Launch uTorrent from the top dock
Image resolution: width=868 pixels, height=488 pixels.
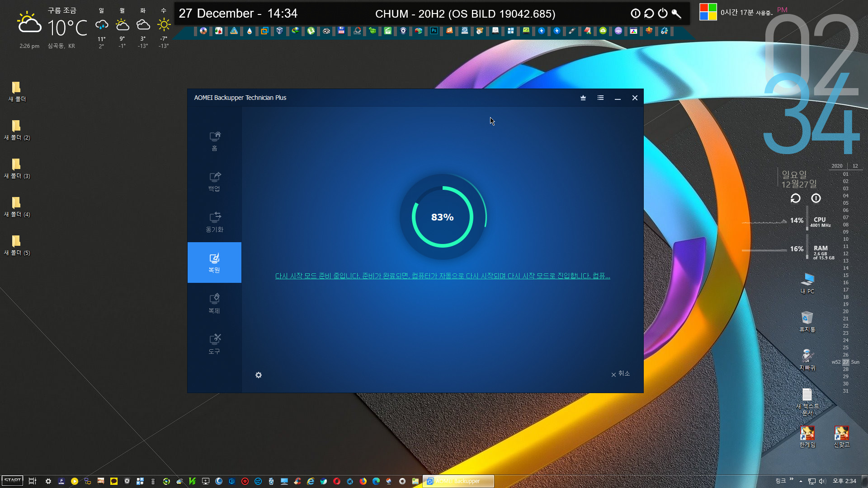(x=311, y=31)
